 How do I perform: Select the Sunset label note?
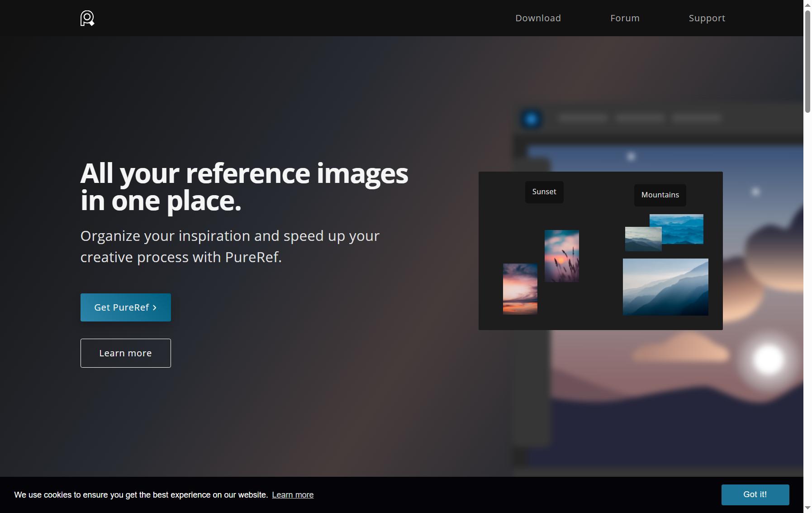(x=544, y=192)
